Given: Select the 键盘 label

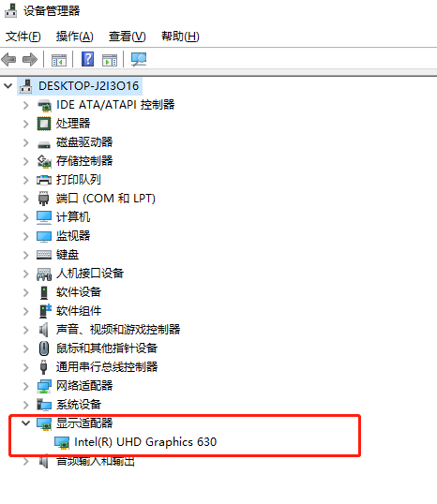Looking at the screenshot, I should [68, 255].
